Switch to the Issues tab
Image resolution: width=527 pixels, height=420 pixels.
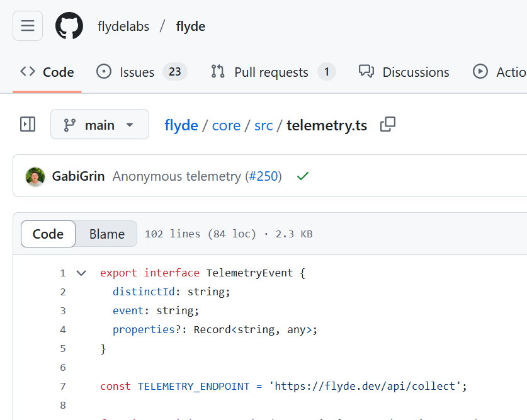pyautogui.click(x=142, y=72)
